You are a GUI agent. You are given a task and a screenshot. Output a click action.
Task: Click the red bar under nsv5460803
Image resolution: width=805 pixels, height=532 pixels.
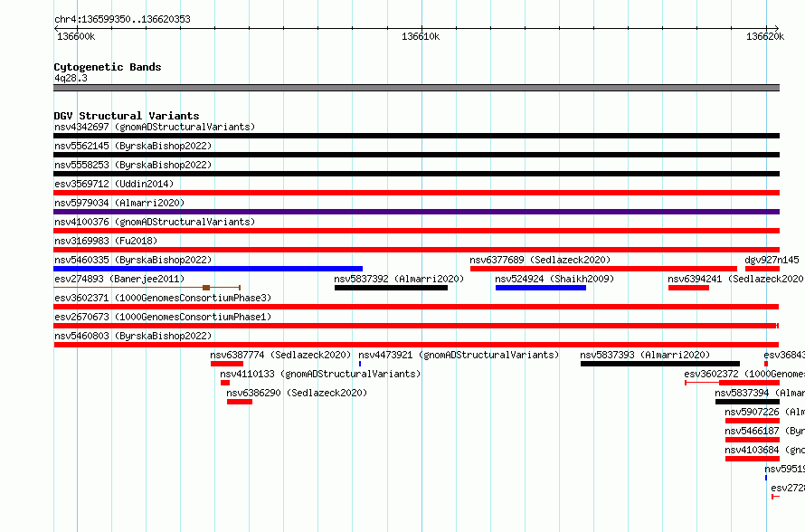[416, 345]
